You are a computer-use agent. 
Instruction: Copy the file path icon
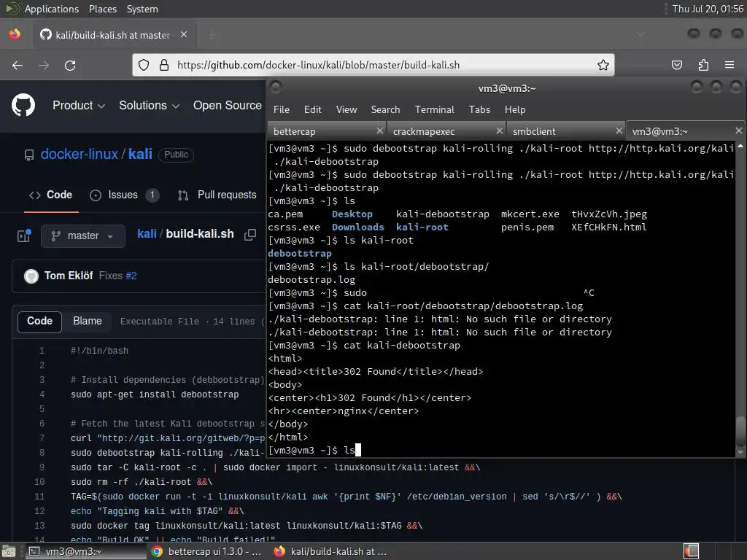[250, 234]
